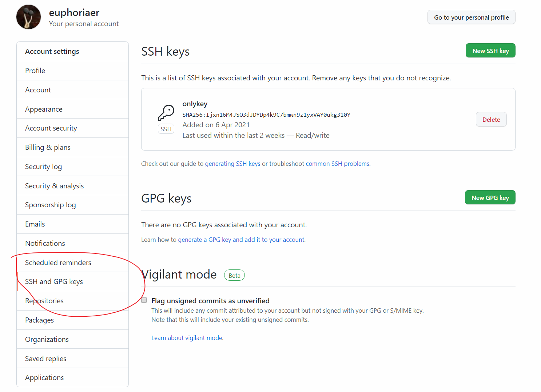
Task: Select SSH and GPG keys in sidebar
Action: tap(72, 281)
